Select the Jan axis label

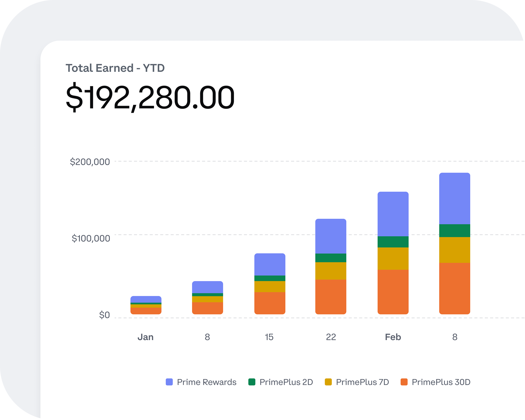click(x=146, y=337)
